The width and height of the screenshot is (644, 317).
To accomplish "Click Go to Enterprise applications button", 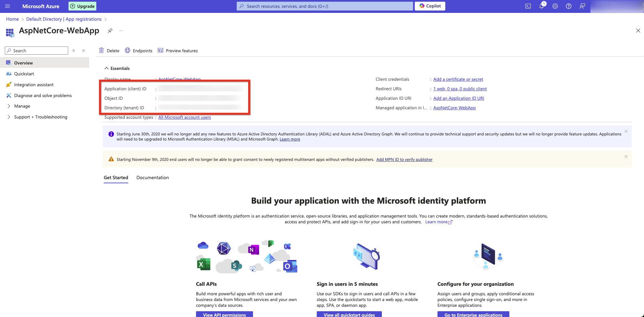I will pos(473,314).
